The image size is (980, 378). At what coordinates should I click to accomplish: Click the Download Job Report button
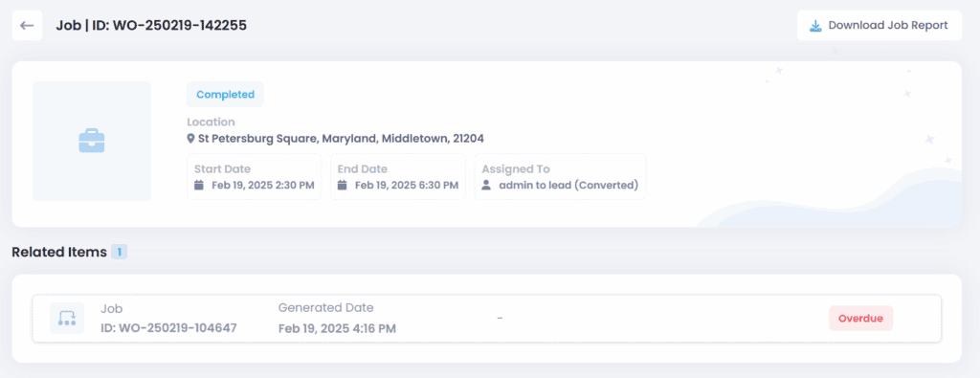click(x=879, y=26)
